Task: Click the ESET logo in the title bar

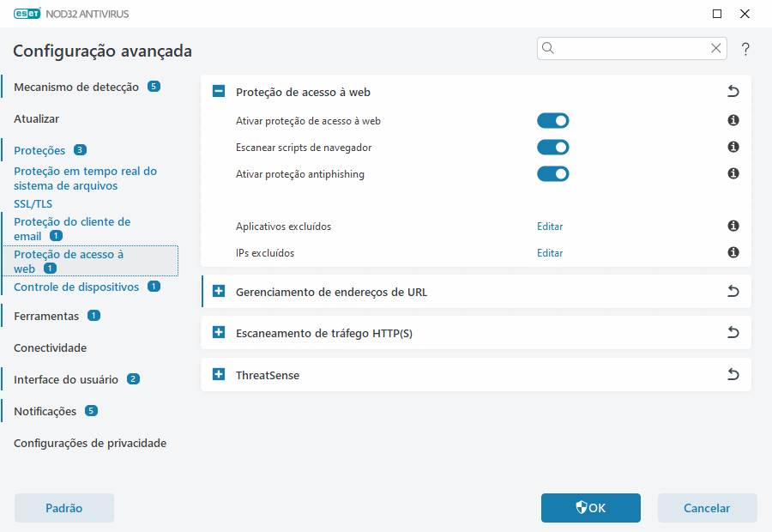Action: [x=21, y=13]
